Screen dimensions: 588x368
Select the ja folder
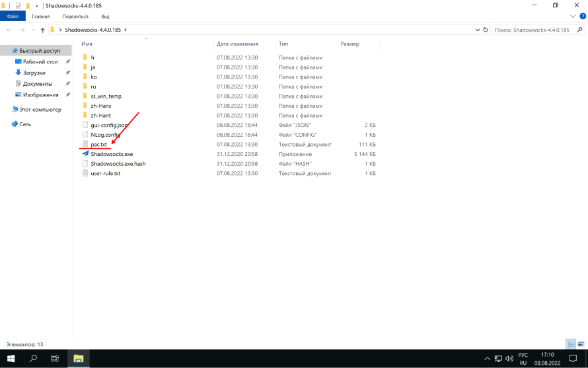coord(92,67)
